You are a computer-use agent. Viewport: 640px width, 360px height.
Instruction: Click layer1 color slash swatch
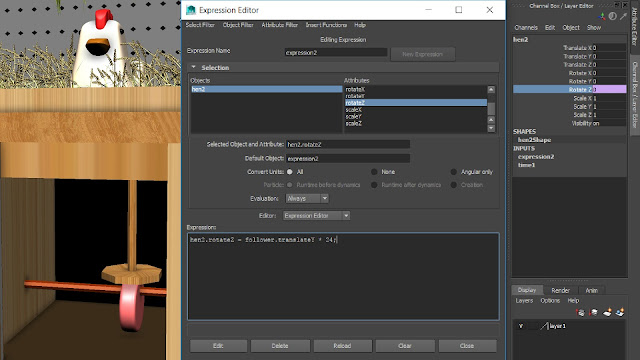pyautogui.click(x=544, y=326)
